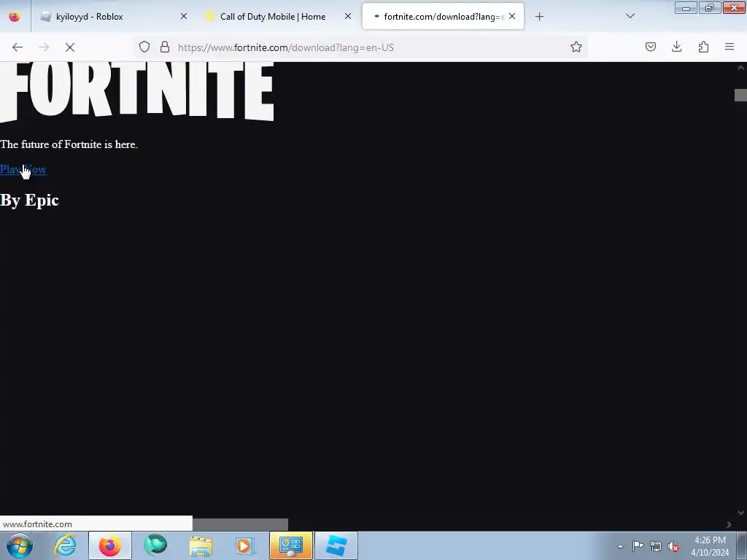
Task: Expand the list all tabs dropdown
Action: [630, 16]
